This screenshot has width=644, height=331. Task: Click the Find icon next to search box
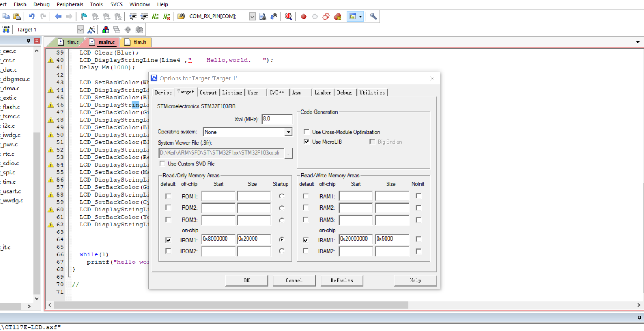click(x=263, y=16)
